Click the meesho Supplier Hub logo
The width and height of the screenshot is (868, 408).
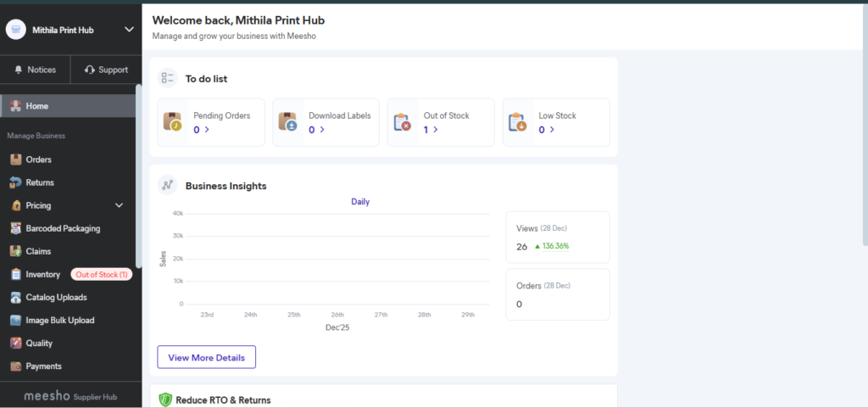(70, 396)
